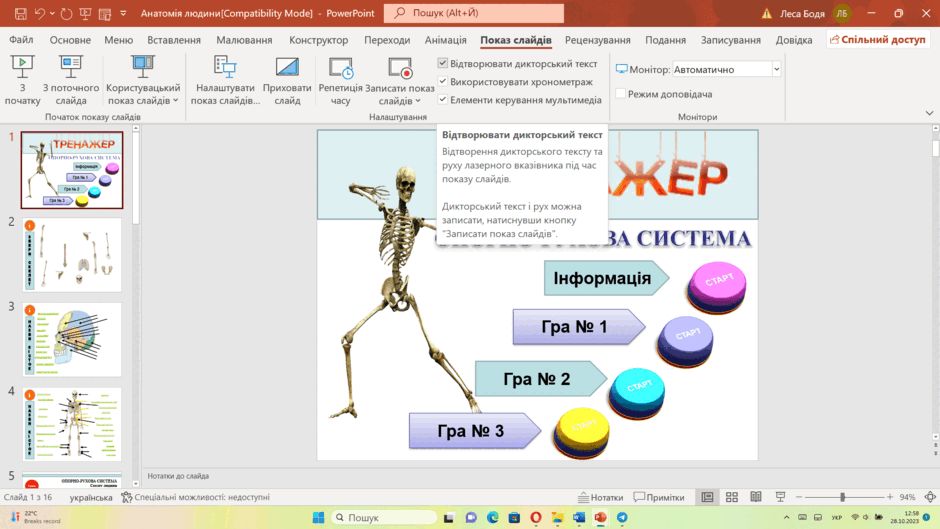Screen dimensions: 940x529
Task: Switch to the Вставлення tab
Action: tap(174, 40)
